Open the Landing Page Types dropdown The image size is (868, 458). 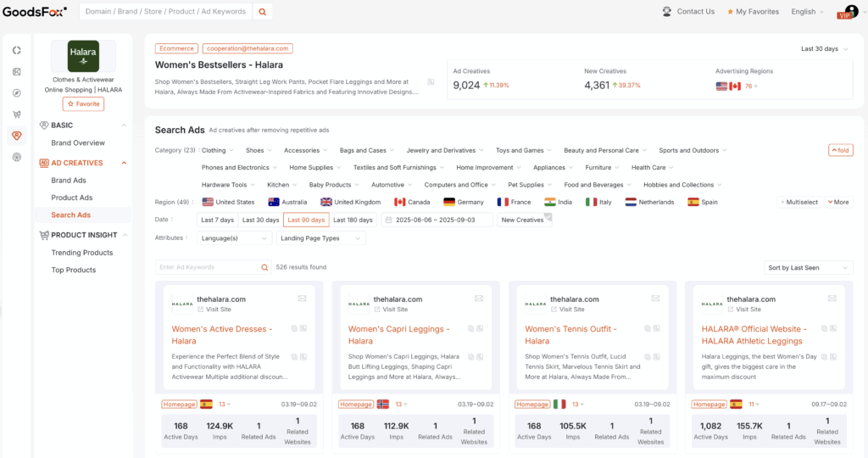click(x=320, y=238)
